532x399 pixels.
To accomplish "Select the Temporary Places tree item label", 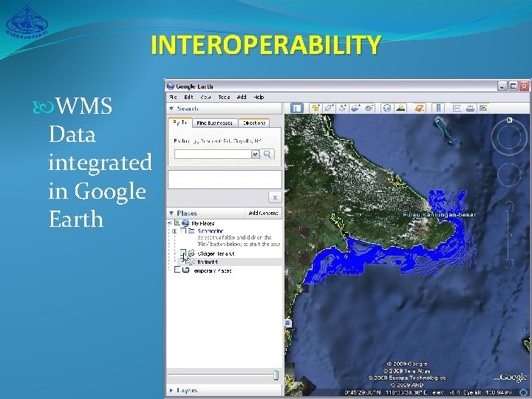I will tap(212, 270).
